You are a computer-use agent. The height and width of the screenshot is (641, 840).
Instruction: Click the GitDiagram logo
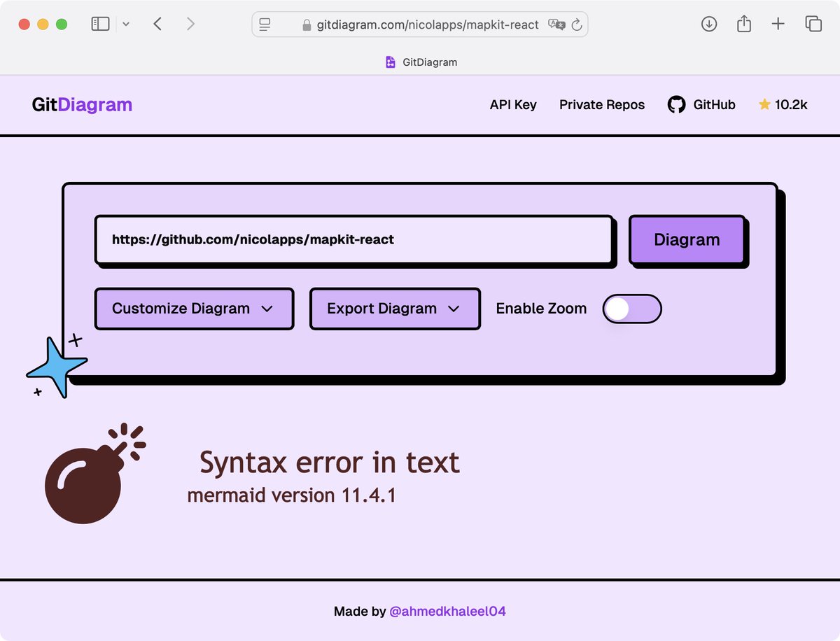tap(82, 105)
